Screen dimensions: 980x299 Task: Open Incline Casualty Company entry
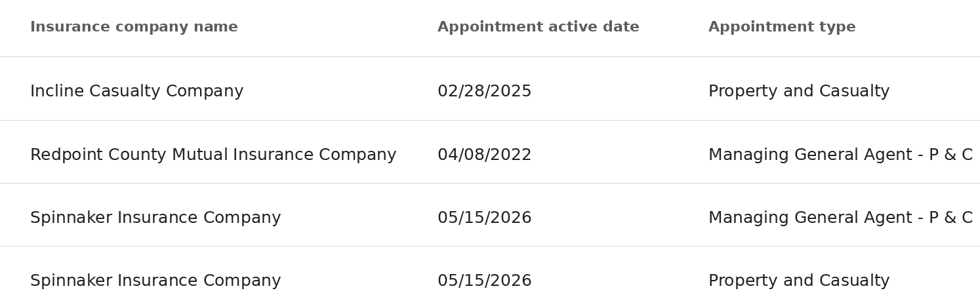pos(136,92)
